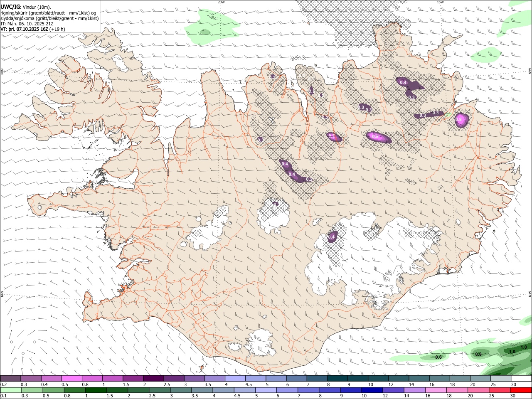Pick lower legend green swatch right of 0.5
Screen dimensions: 532x399
tap(53, 390)
